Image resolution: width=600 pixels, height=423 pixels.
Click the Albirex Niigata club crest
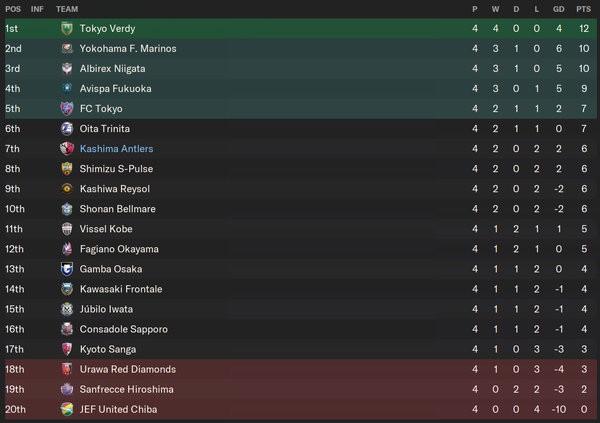point(67,69)
